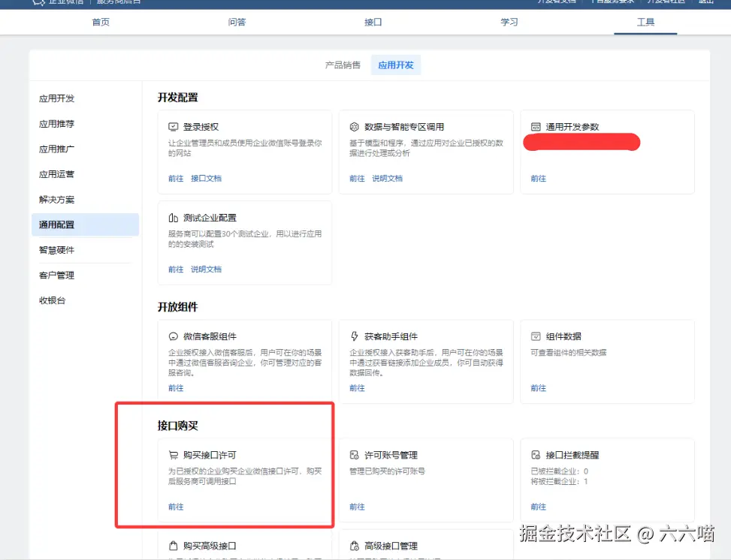Click the 开放组件 section heading

177,307
